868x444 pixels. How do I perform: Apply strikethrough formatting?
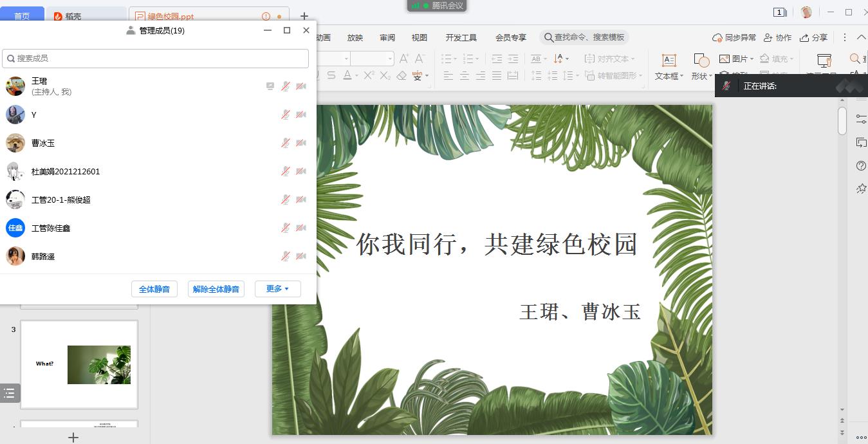coord(331,75)
